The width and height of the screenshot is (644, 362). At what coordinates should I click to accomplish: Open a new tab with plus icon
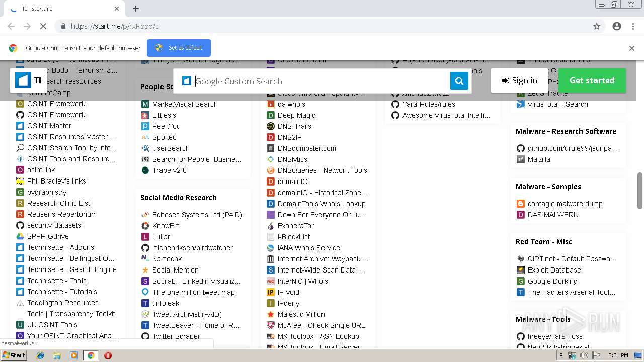[x=136, y=9]
